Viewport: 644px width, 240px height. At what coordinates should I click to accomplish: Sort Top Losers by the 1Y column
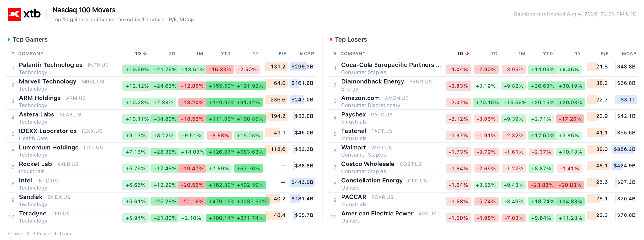(x=578, y=53)
